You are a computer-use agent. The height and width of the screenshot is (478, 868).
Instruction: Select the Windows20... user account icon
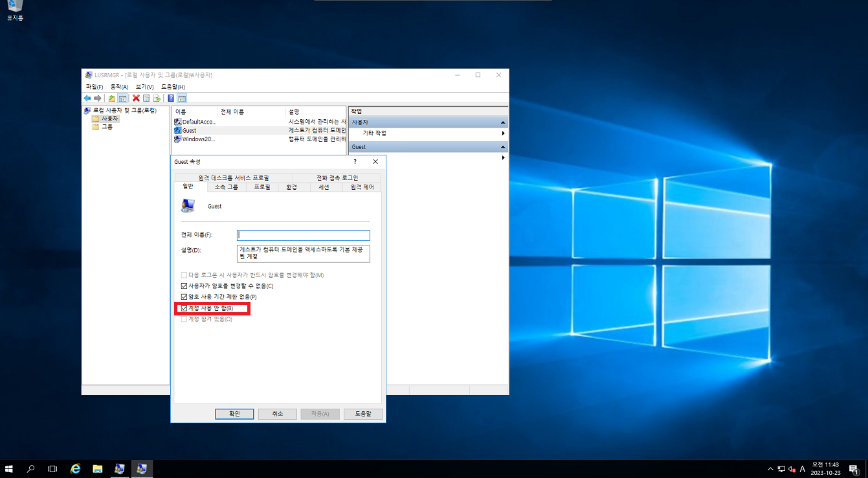177,139
